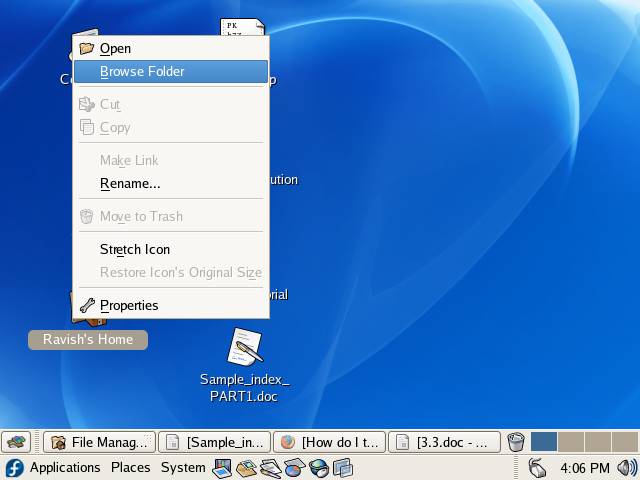Launch the first panel launcher after System menu
The image size is (640, 480).
(x=222, y=468)
